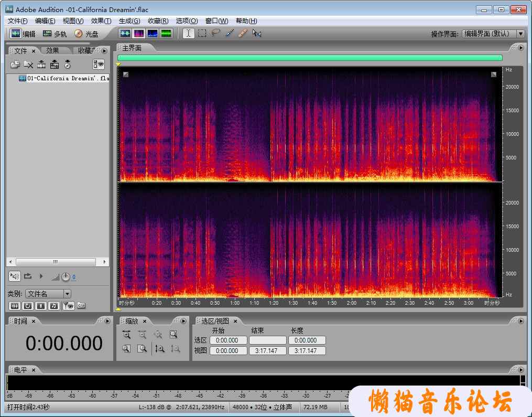
Task: Click the Insert into Multitrack icon
Action: click(x=55, y=64)
